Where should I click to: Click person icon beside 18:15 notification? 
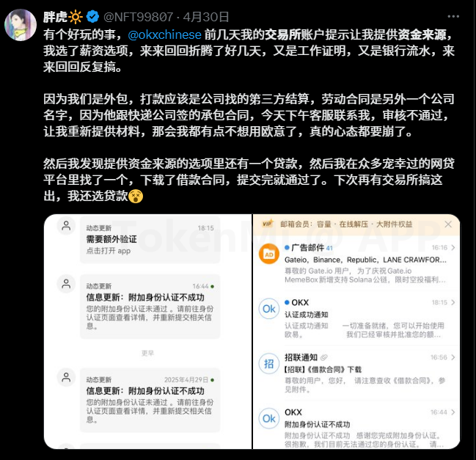(x=66, y=225)
